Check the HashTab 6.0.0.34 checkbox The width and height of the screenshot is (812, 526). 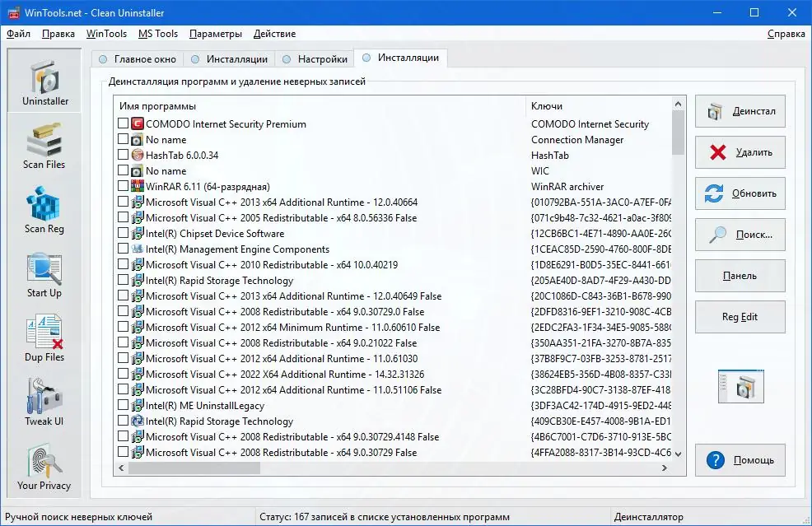point(123,154)
